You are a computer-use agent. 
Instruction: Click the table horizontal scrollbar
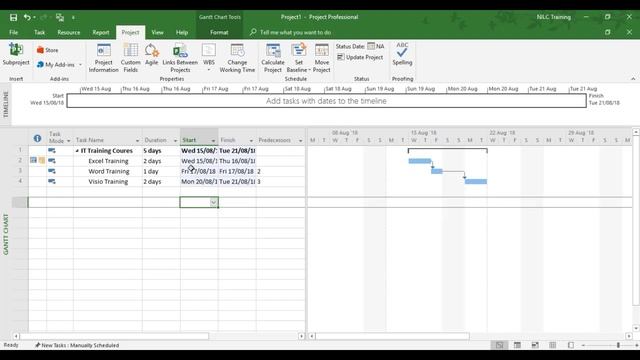114,336
